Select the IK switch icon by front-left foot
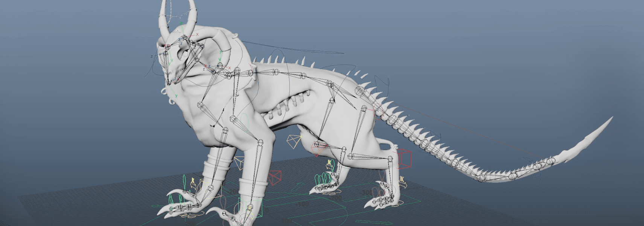Viewport: 644px width, 226px height. point(193,183)
